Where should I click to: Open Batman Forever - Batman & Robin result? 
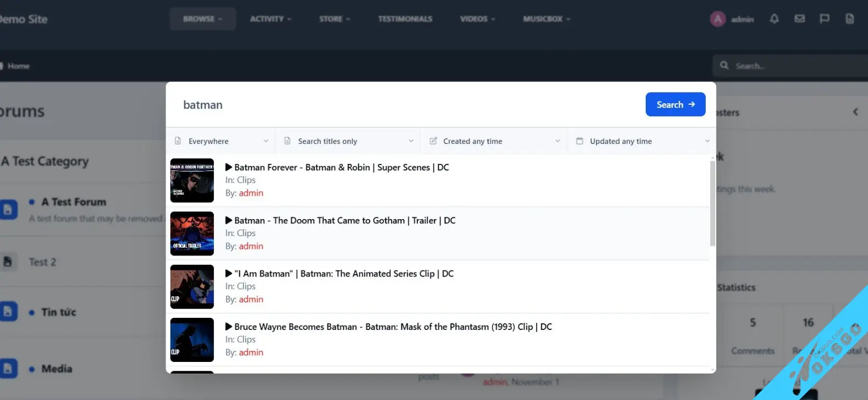click(341, 167)
